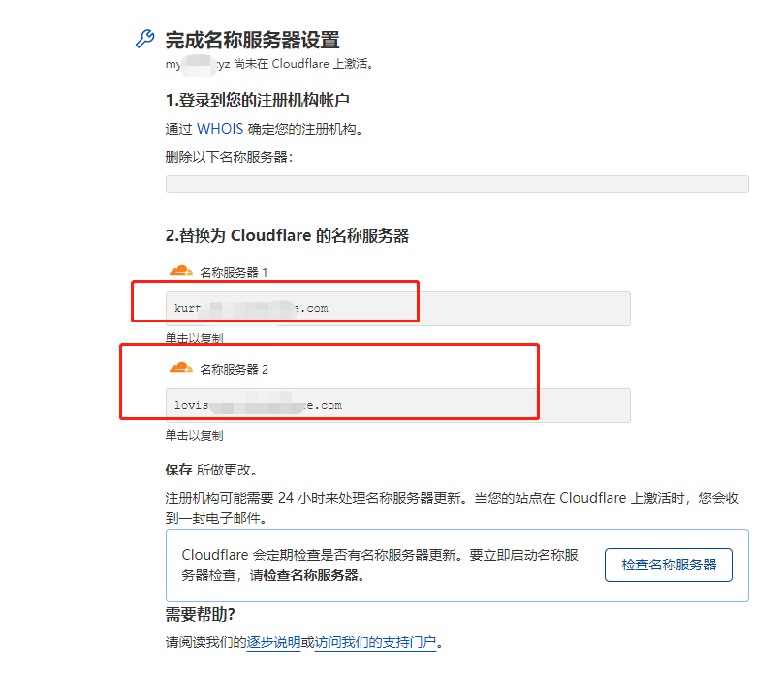Click the empty nameservers-to-delete box
This screenshot has height=674, width=784.
click(457, 184)
